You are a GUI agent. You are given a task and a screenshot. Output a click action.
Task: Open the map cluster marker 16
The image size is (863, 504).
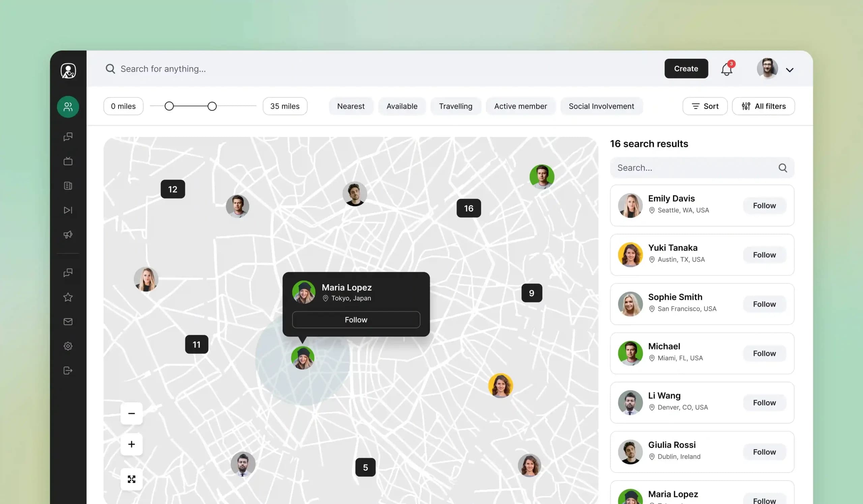point(469,208)
